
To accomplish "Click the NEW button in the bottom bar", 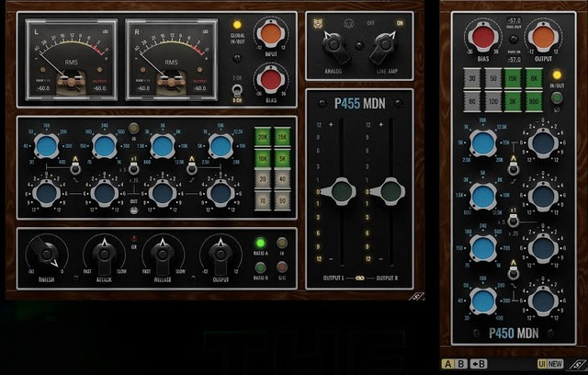I will (x=555, y=364).
